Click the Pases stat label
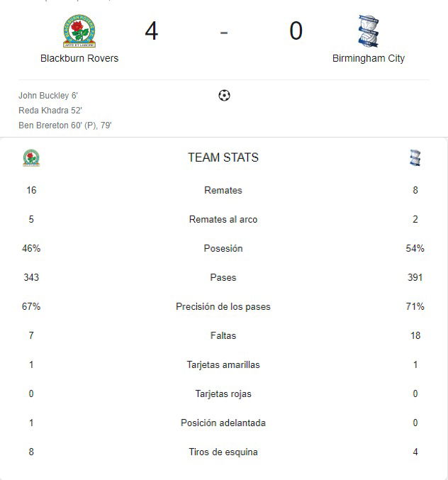Image resolution: width=448 pixels, height=480 pixels. pos(223,277)
